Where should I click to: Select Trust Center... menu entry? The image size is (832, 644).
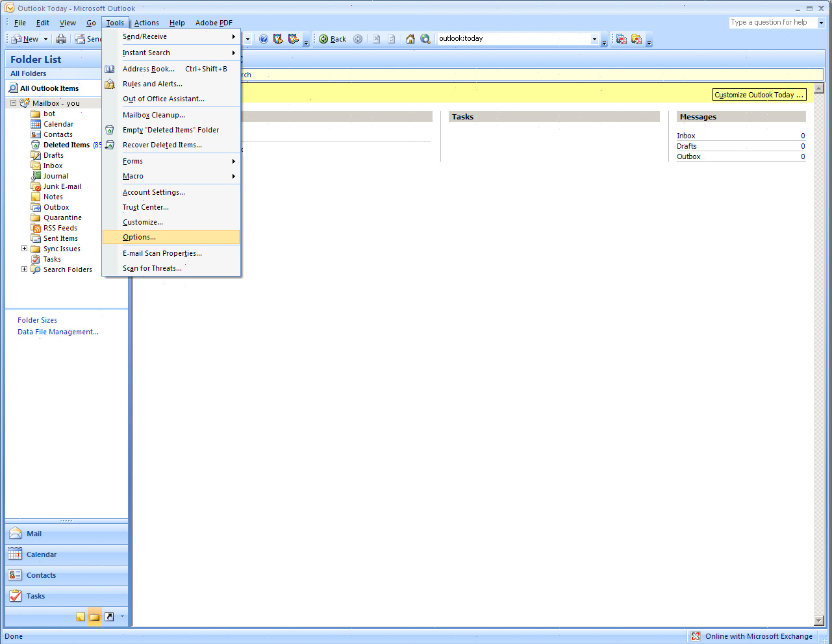pos(171,208)
